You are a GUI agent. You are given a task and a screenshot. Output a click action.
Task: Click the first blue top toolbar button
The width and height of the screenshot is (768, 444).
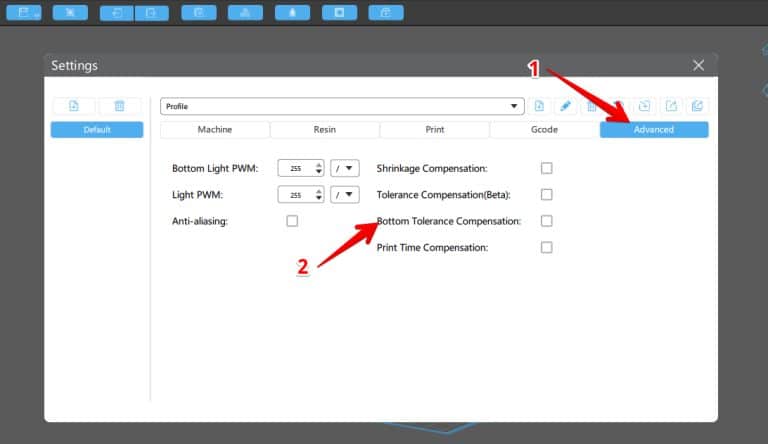24,13
